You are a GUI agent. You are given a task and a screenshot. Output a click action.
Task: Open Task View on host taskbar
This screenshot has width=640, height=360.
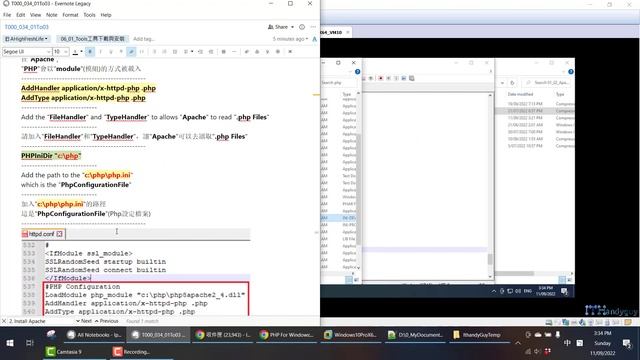(x=29, y=343)
